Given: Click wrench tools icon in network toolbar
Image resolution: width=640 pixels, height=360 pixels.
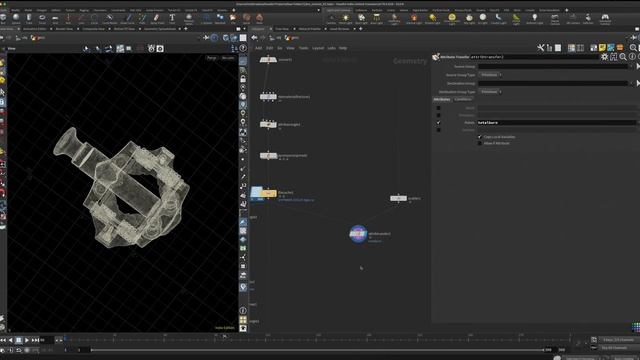Looking at the screenshot, I should pos(541,48).
